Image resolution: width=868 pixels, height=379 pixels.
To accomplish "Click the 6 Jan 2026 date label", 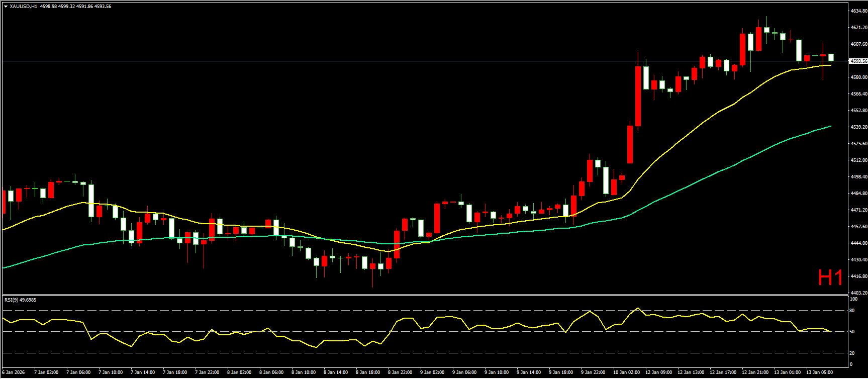I will [14, 372].
